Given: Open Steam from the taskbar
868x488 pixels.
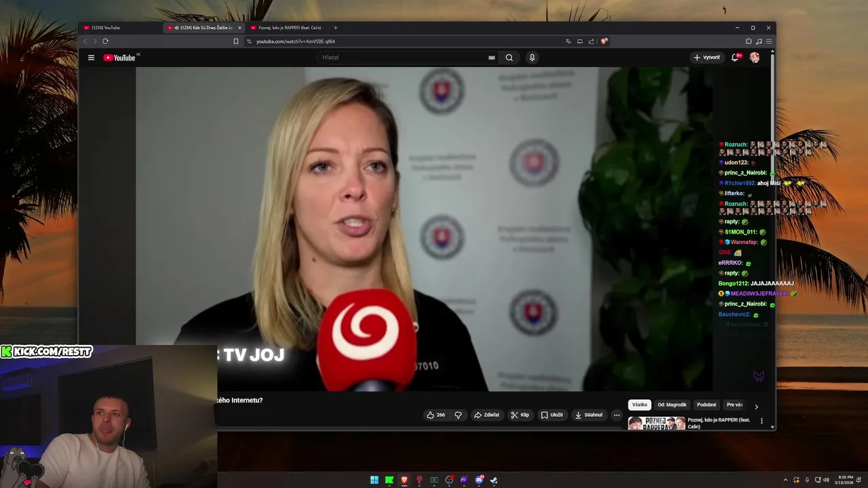Looking at the screenshot, I should (494, 480).
